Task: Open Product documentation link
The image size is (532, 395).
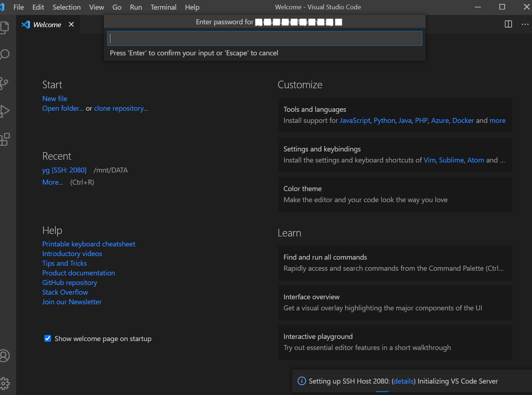Action: coord(79,273)
